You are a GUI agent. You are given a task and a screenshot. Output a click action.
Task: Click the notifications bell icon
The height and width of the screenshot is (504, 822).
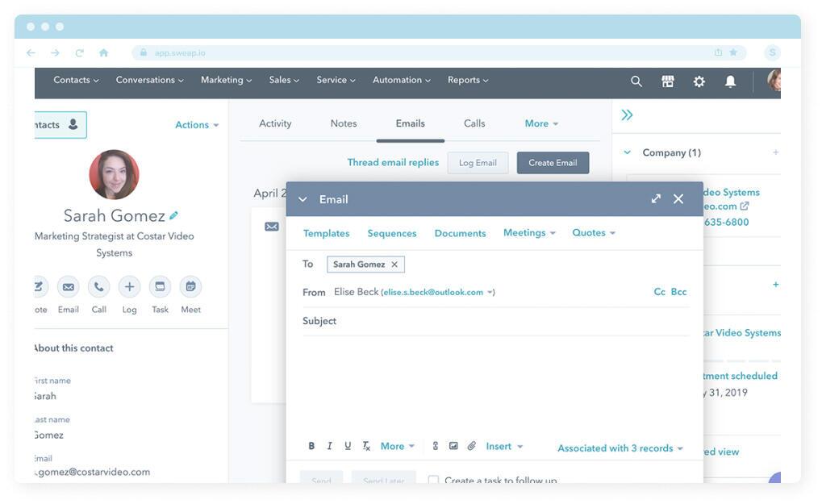point(730,81)
